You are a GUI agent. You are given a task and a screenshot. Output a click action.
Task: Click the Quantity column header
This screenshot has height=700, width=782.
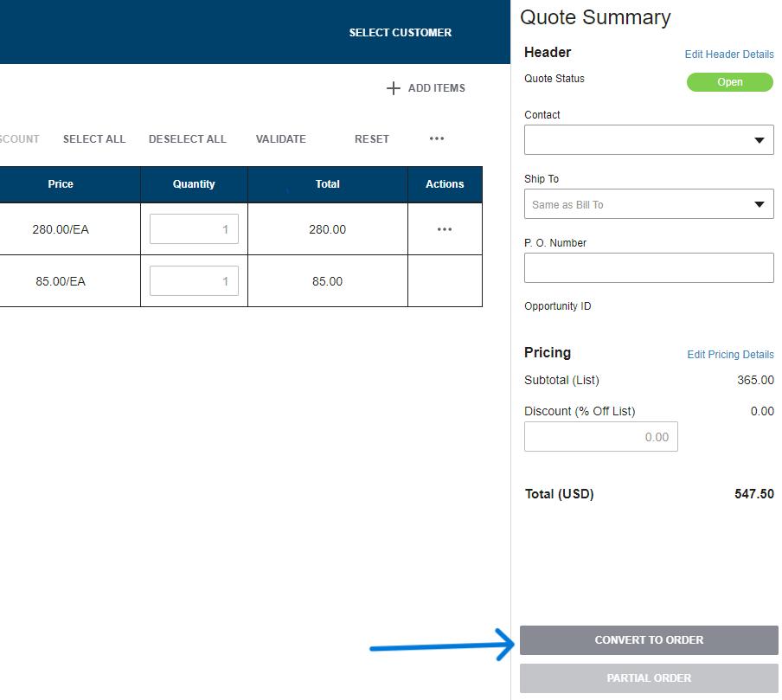tap(194, 184)
